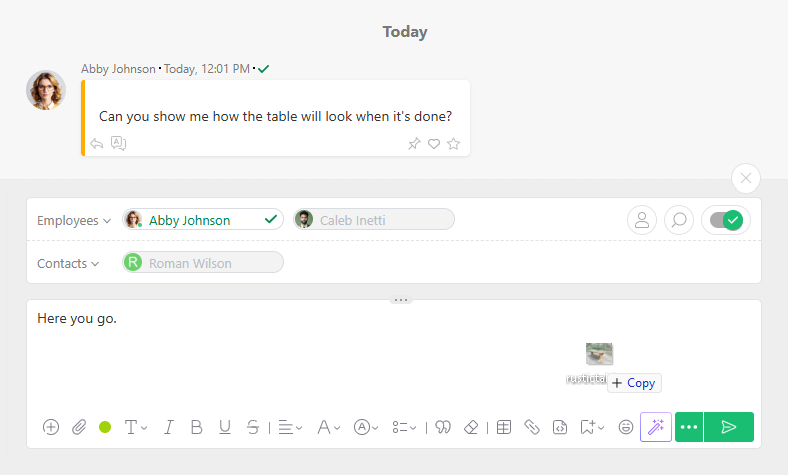Open the list formatting dropdown
The height and width of the screenshot is (475, 788).
click(x=404, y=427)
